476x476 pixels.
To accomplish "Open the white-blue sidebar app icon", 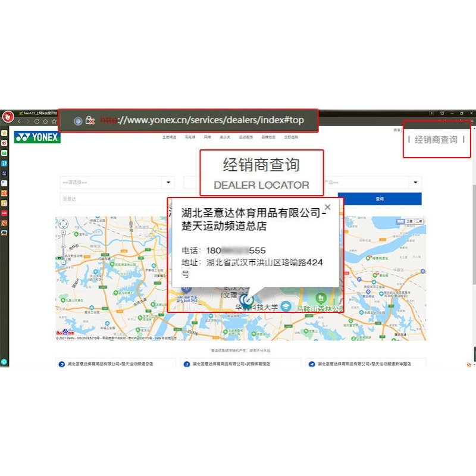I will (4, 183).
